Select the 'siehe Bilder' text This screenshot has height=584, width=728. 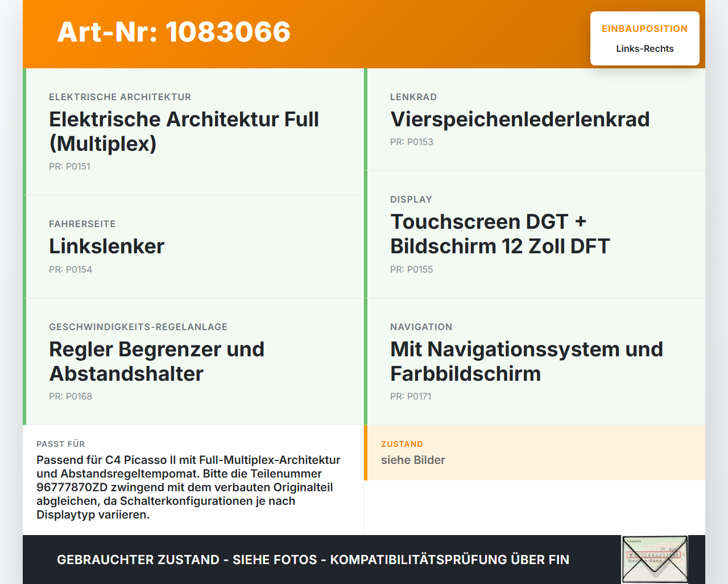tap(413, 460)
